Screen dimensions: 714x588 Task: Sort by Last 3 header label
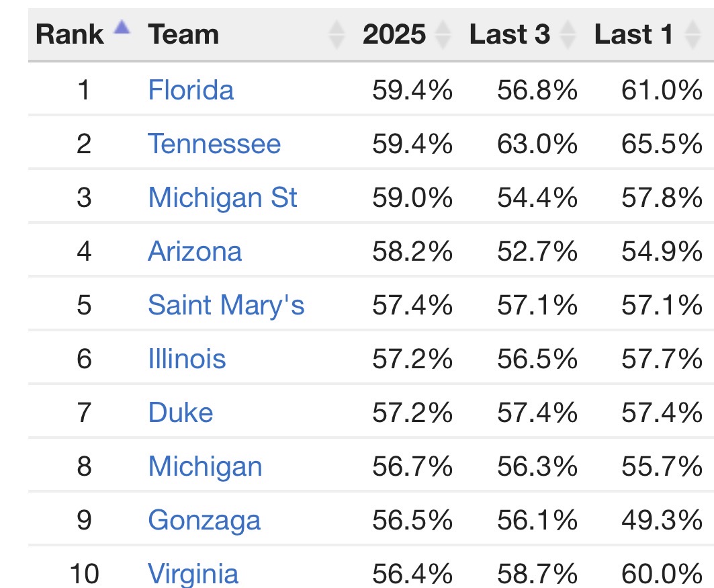pos(510,35)
